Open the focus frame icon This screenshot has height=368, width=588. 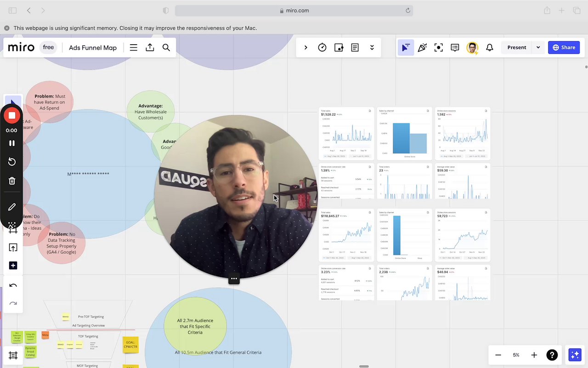tap(439, 47)
